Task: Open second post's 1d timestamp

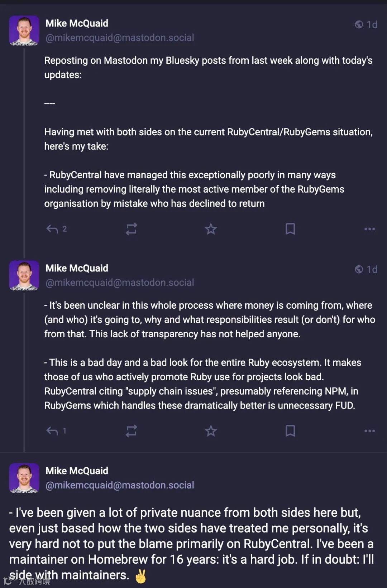Action: click(x=372, y=269)
